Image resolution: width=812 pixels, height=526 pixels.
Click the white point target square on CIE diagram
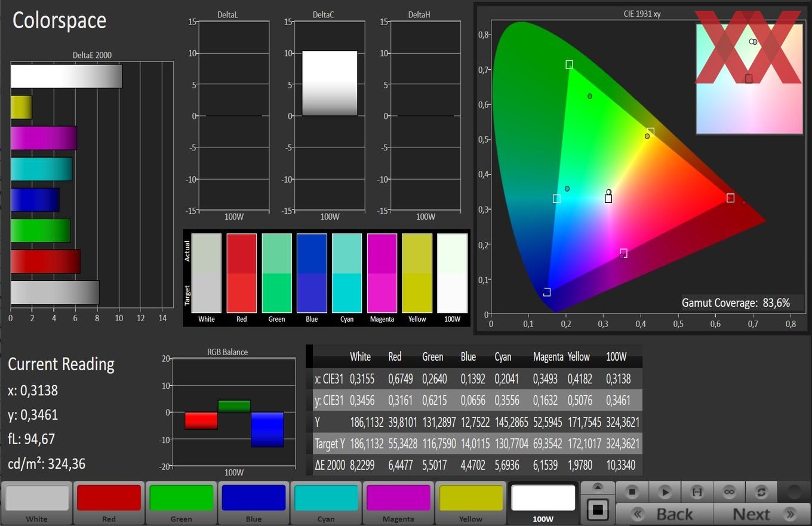[608, 198]
